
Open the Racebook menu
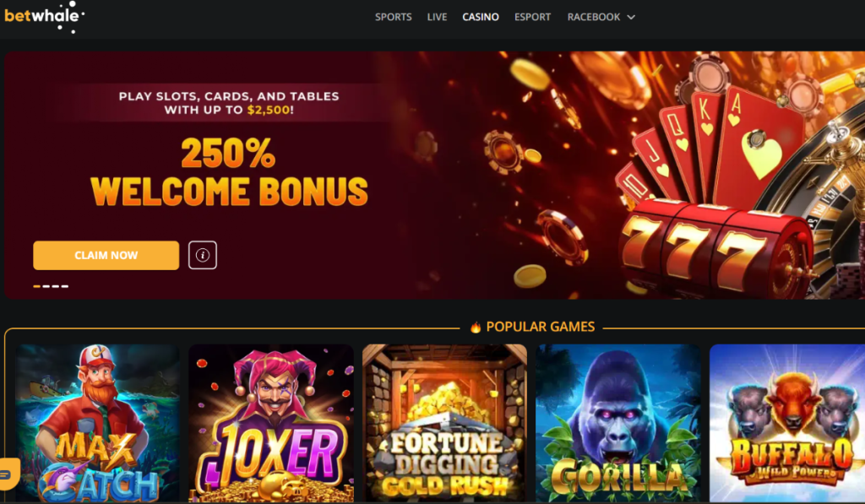pos(594,17)
